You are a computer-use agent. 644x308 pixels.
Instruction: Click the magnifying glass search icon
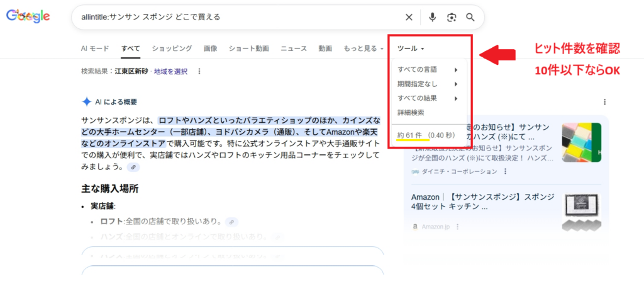pyautogui.click(x=470, y=17)
